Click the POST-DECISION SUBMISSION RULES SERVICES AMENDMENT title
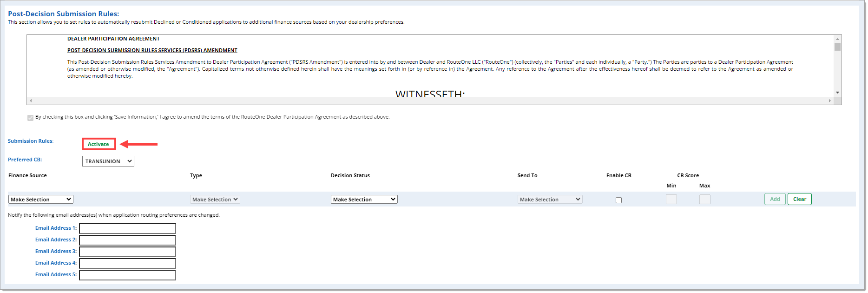The height and width of the screenshot is (293, 868). click(152, 50)
